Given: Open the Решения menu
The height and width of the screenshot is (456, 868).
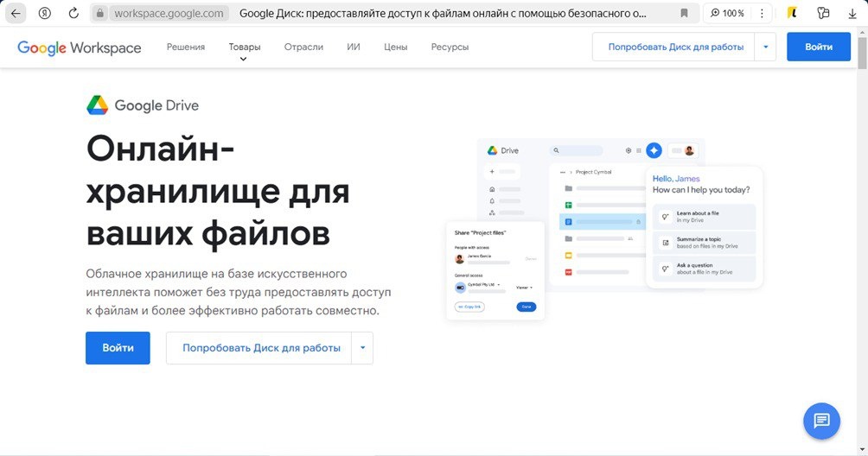Looking at the screenshot, I should tap(186, 47).
